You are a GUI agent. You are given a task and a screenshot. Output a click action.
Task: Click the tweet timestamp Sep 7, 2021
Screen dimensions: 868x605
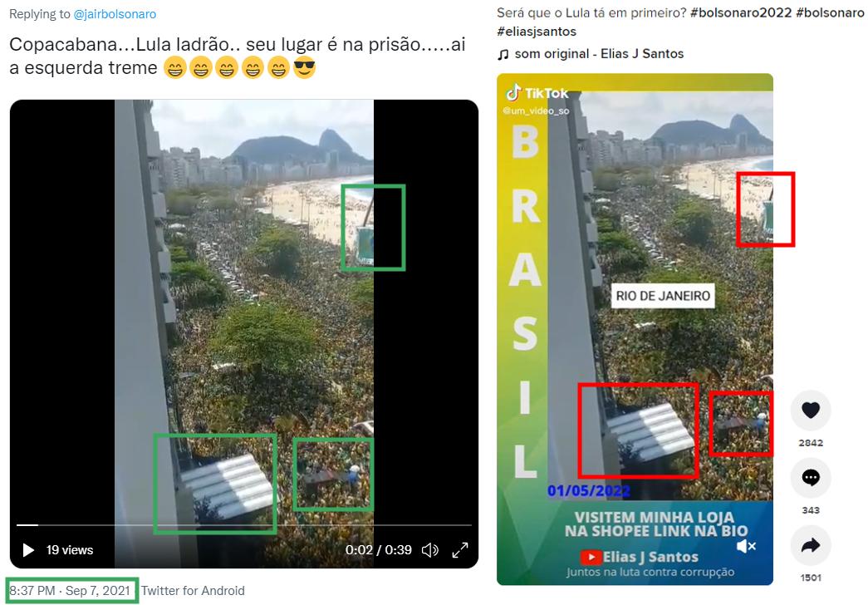[x=97, y=591]
